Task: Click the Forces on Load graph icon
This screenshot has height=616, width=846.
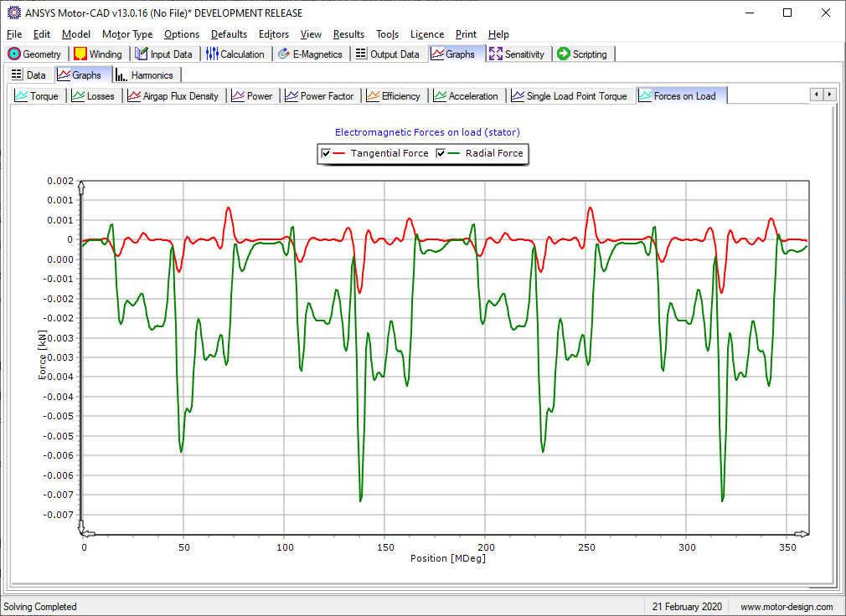Action: [645, 96]
